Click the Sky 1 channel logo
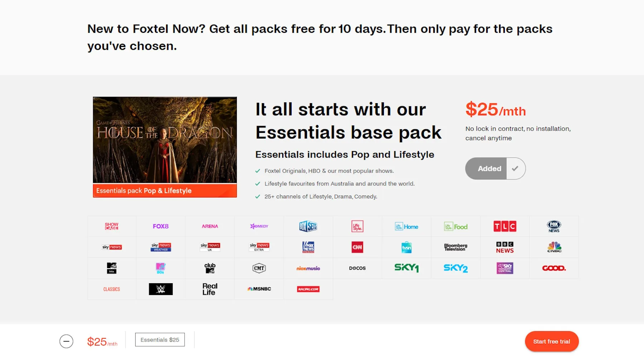Viewport: 644px width, 358px height. pyautogui.click(x=406, y=268)
